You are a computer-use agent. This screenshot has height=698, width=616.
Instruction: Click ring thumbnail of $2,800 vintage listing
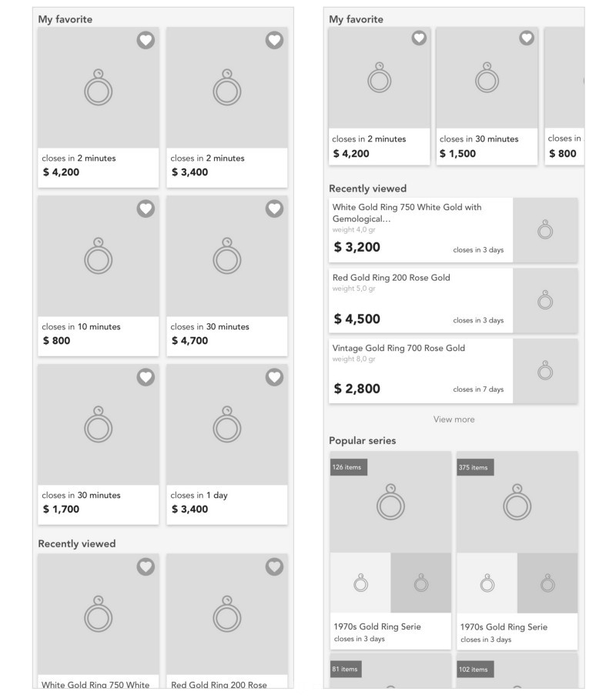click(545, 371)
